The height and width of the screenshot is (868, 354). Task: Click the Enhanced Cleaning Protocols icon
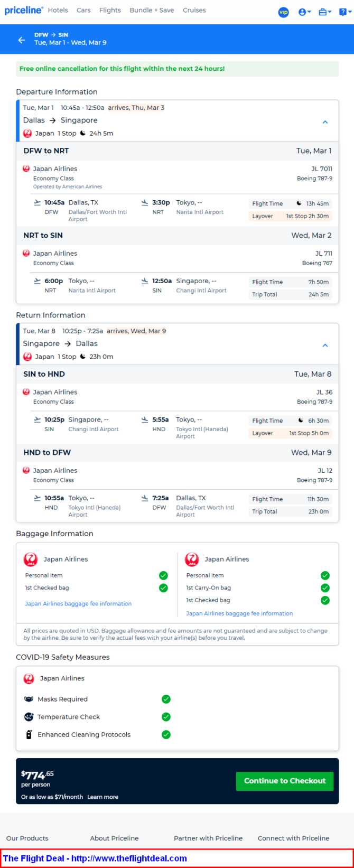pyautogui.click(x=29, y=734)
